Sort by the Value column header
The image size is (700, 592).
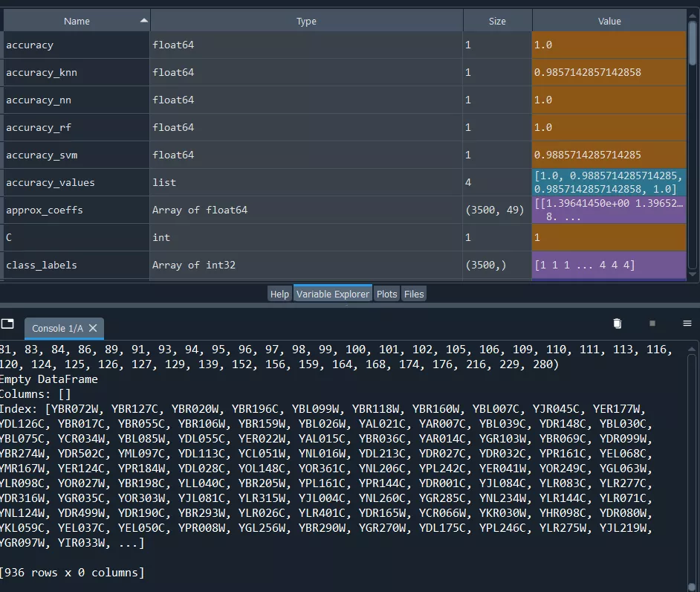[609, 21]
